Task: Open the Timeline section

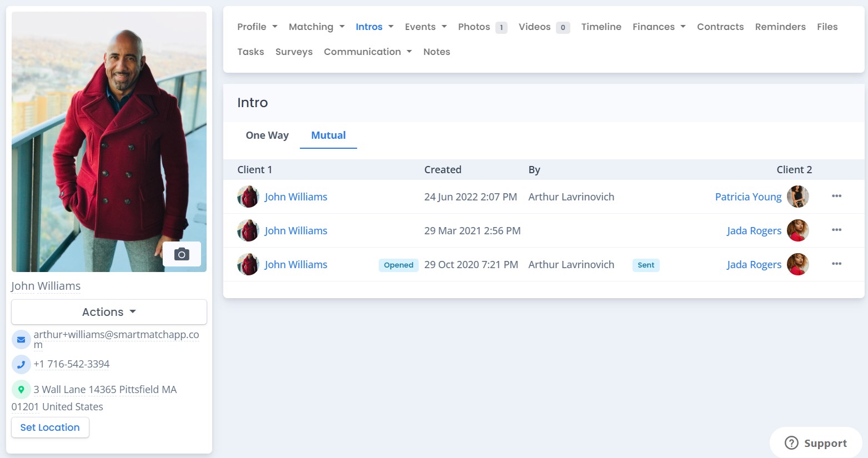Action: pos(601,26)
